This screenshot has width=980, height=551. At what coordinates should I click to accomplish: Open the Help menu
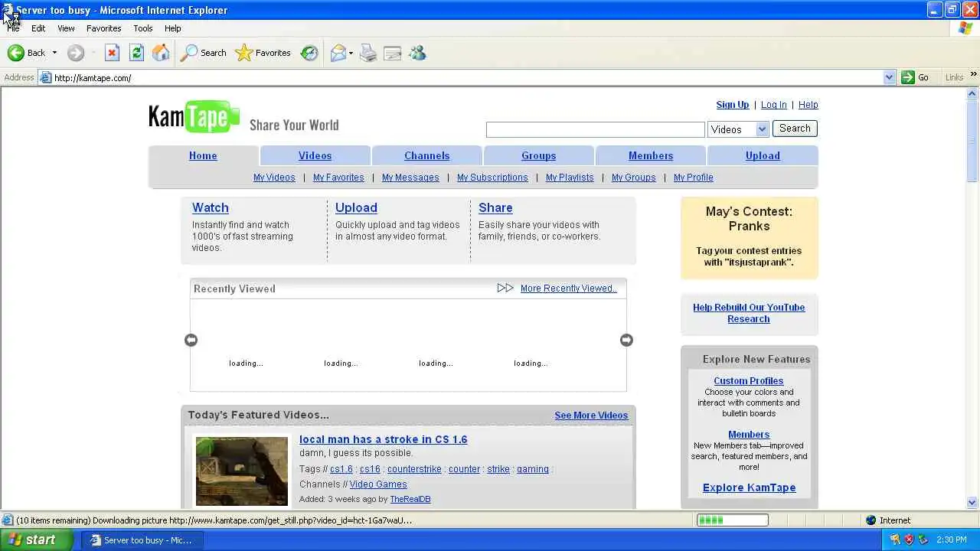[x=172, y=28]
